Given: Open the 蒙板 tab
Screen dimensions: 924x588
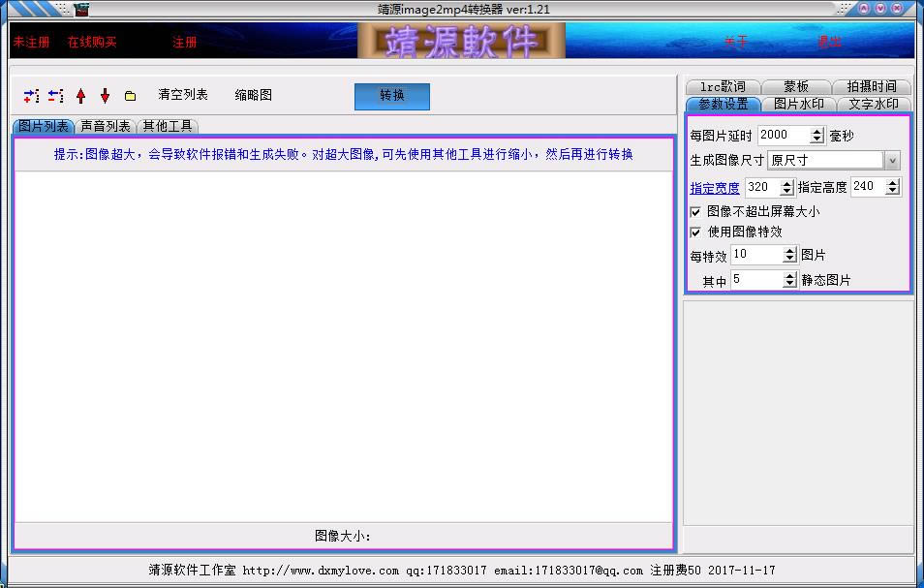Looking at the screenshot, I should pos(796,86).
